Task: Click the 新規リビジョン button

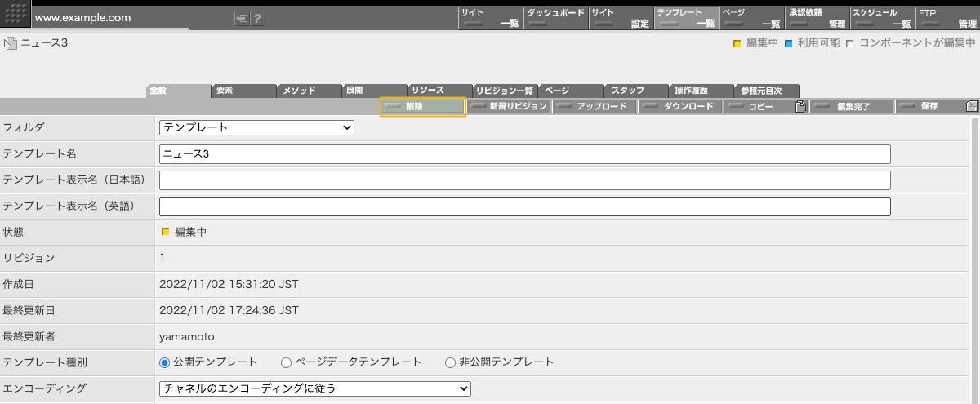Action: (x=509, y=106)
